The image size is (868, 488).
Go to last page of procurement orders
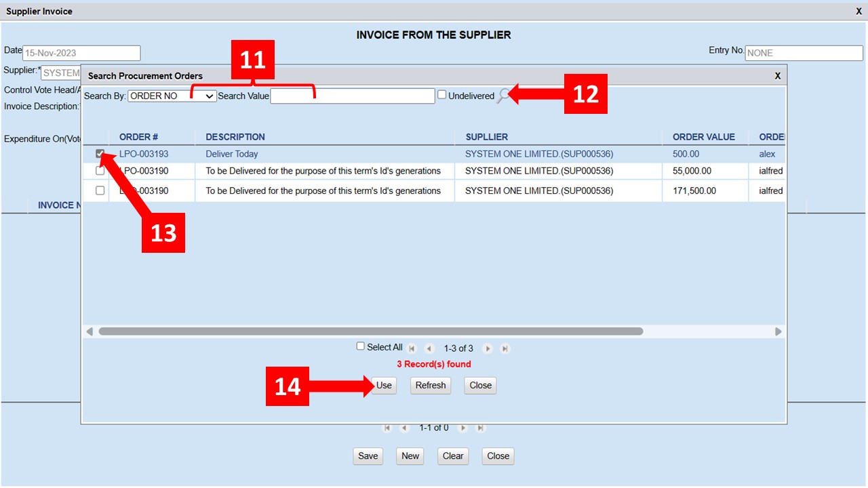pyautogui.click(x=505, y=349)
